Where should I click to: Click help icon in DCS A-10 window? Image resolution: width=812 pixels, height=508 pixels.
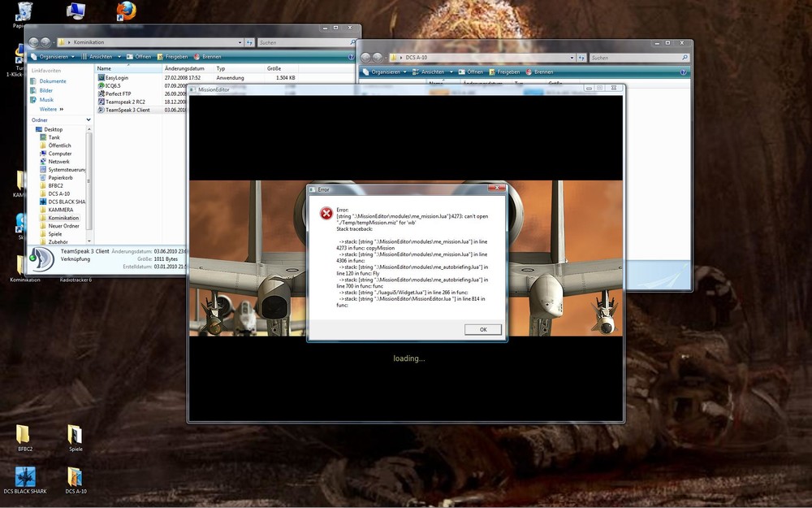pyautogui.click(x=683, y=72)
